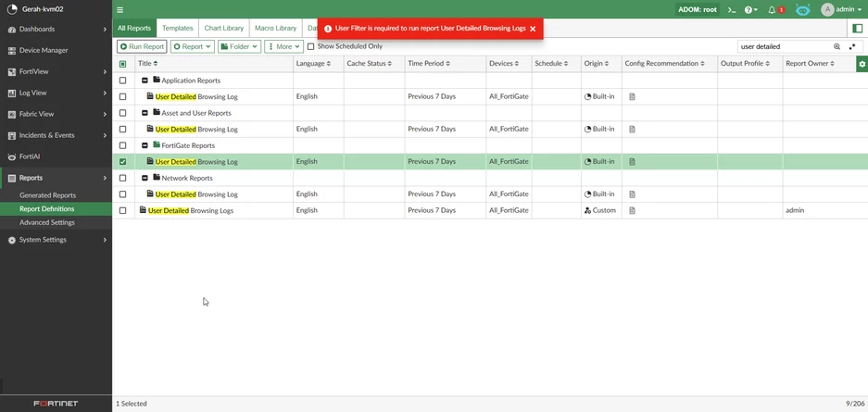This screenshot has width=868, height=412.
Task: Click the ADOM: root button
Action: (x=697, y=9)
